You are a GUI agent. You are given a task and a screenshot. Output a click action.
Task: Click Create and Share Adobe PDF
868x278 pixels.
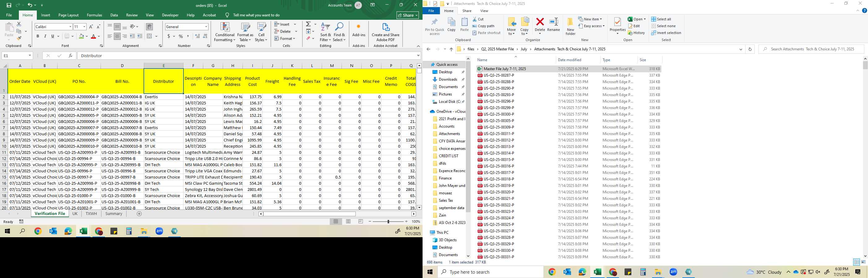[385, 32]
